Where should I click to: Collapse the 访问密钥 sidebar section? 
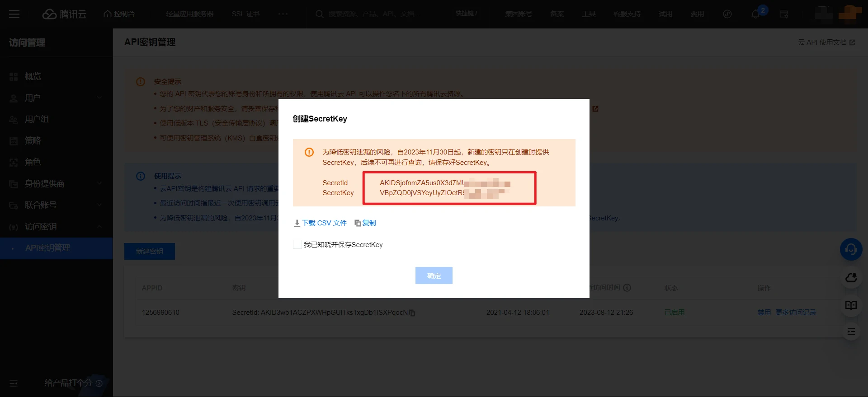(57, 227)
